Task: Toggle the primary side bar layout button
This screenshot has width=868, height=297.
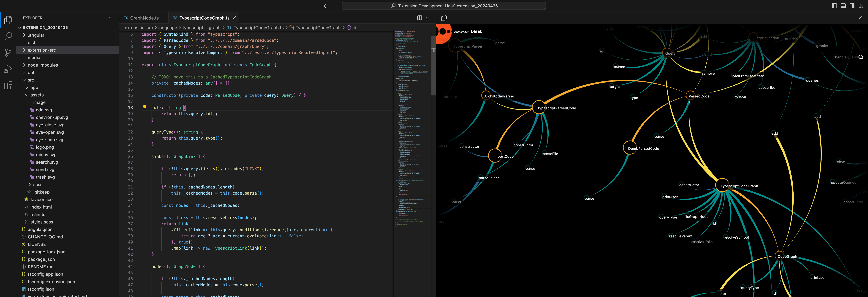Action: [834, 6]
